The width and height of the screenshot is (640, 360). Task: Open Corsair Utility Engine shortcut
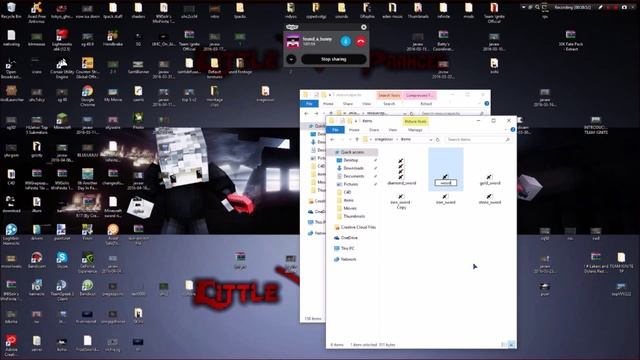coord(62,68)
